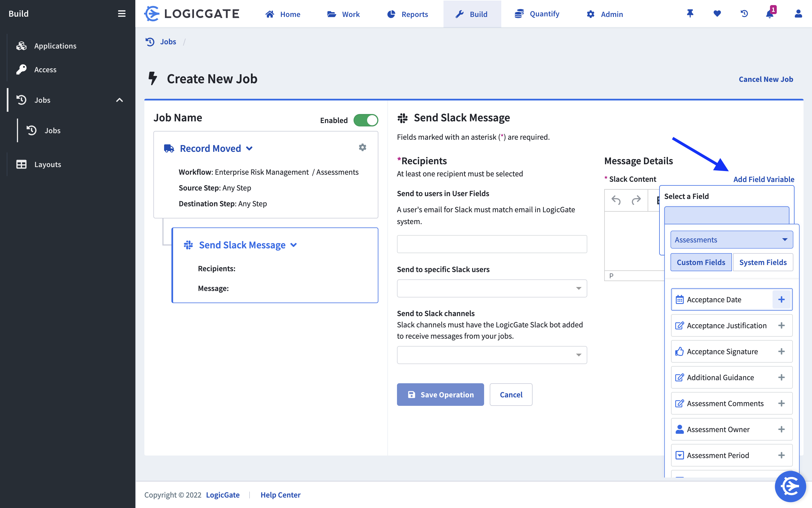Click the gear icon on Record Moved card
This screenshot has height=508, width=812.
coord(362,148)
